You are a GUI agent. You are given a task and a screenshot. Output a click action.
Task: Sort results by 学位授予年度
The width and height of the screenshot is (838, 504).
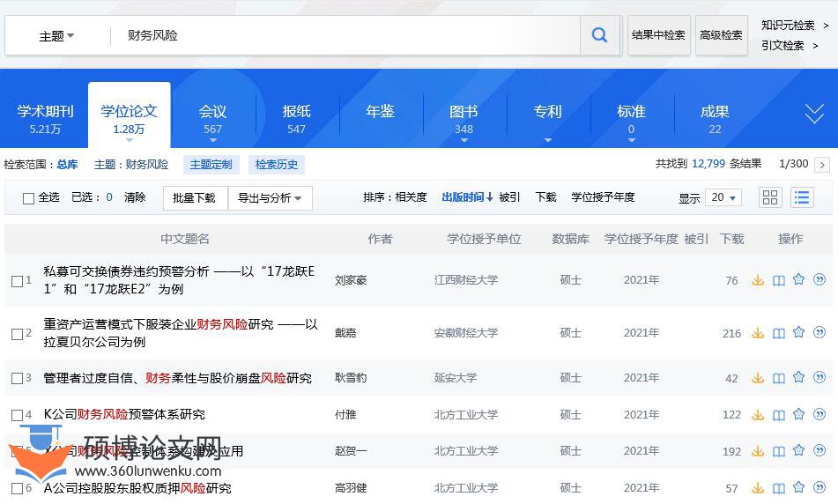pyautogui.click(x=603, y=197)
